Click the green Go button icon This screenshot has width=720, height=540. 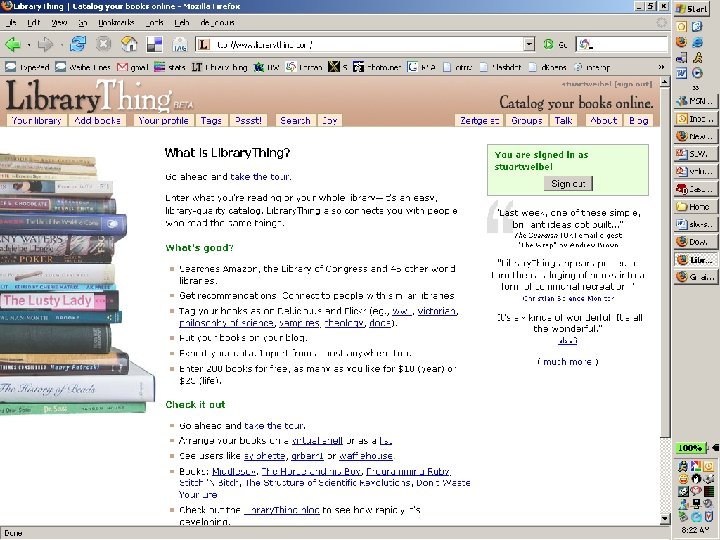[548, 45]
